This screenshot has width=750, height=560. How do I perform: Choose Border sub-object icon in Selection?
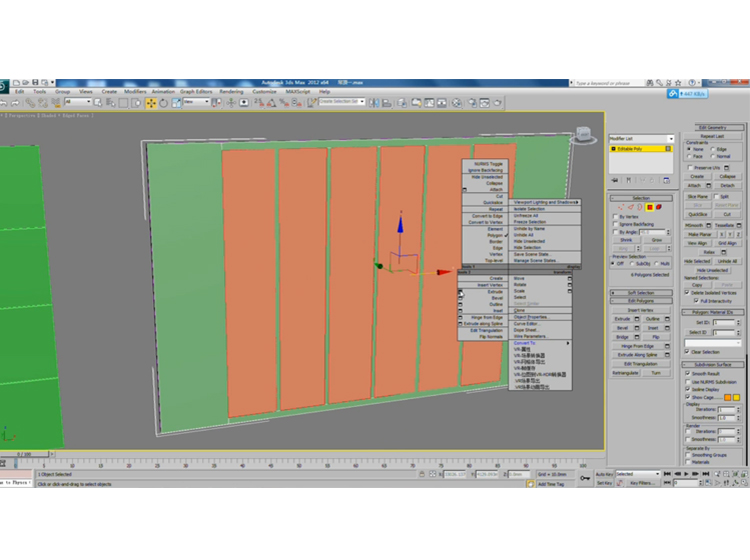(640, 207)
